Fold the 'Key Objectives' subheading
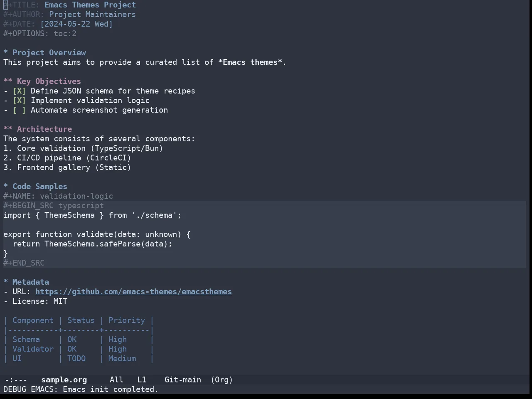This screenshot has width=532, height=399. (x=8, y=81)
